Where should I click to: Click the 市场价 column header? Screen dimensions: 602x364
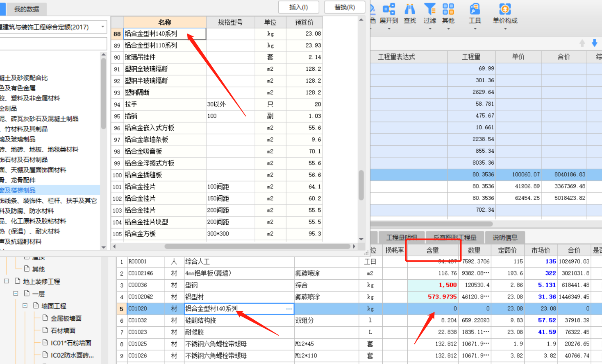[541, 250]
